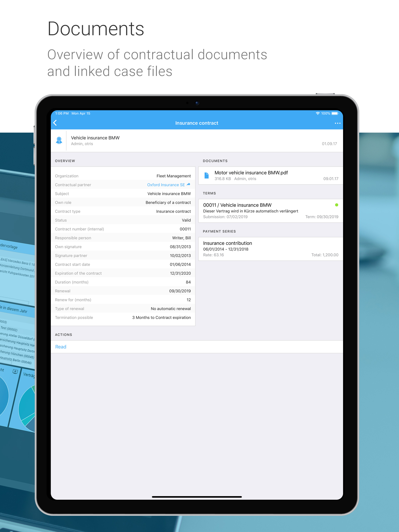Screen dimensions: 399x532
Task: Select 3 Months to Contract expiration
Action: tap(161, 318)
